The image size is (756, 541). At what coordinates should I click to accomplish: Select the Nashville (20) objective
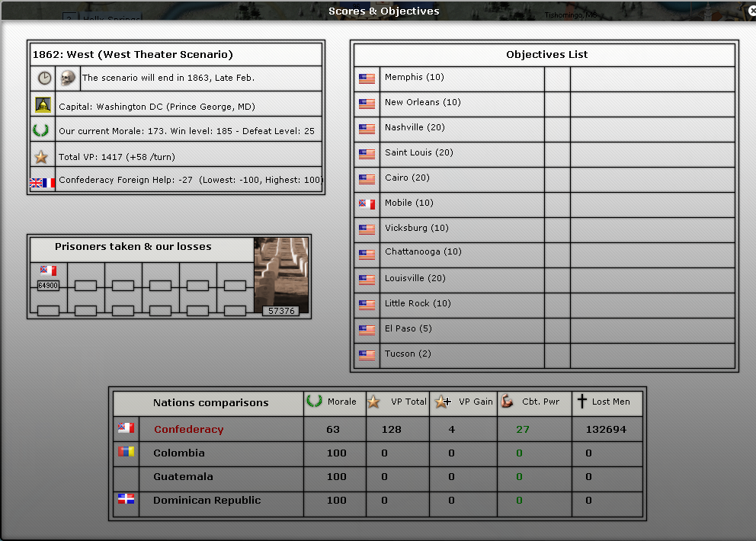pos(415,127)
